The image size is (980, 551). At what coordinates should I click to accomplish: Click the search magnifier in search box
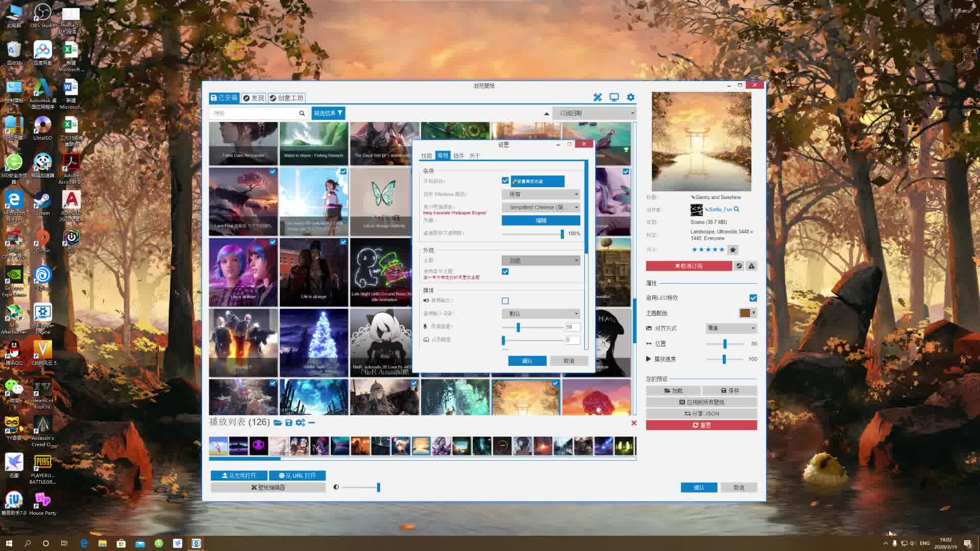[302, 113]
